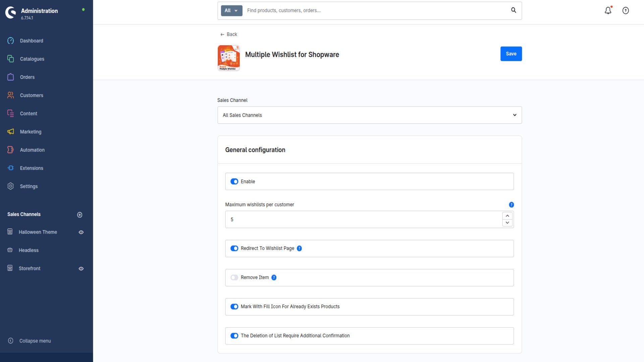Click the Catalogues sidebar icon

pos(11,59)
